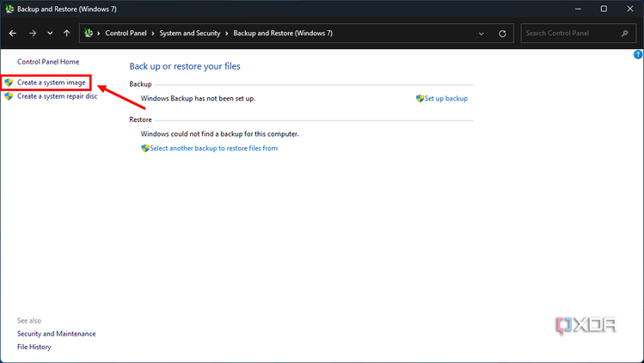Open Control Panel breadcrumb
Viewport: 644px width, 363px height.
pos(126,34)
